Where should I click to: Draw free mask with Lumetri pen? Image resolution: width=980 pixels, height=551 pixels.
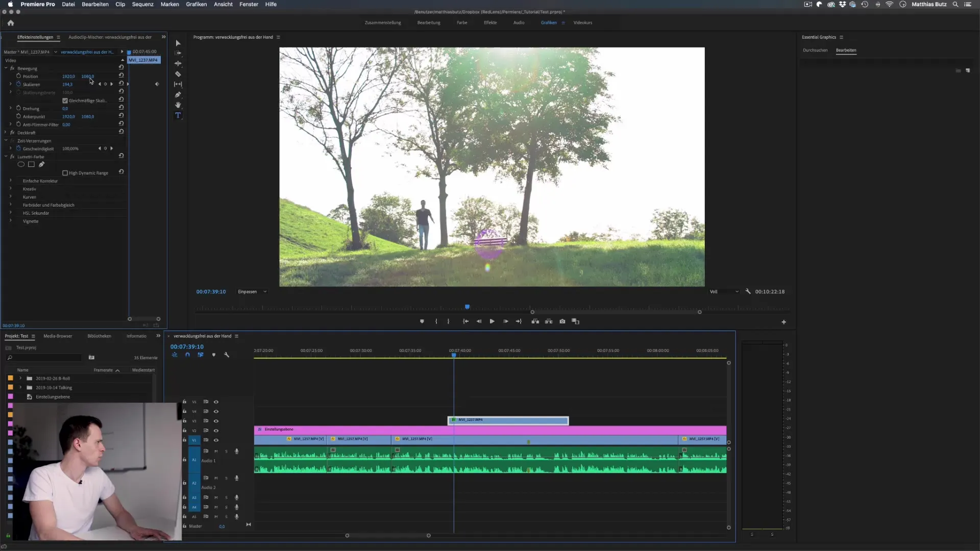(x=41, y=164)
